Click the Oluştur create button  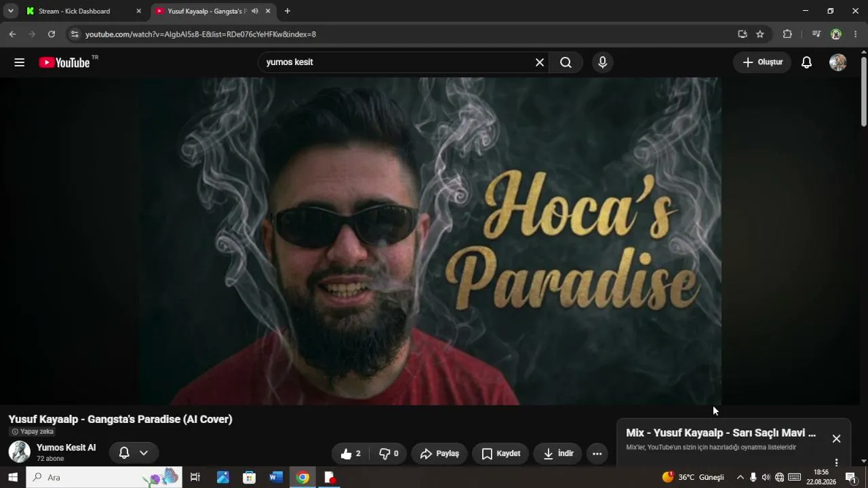(x=762, y=62)
